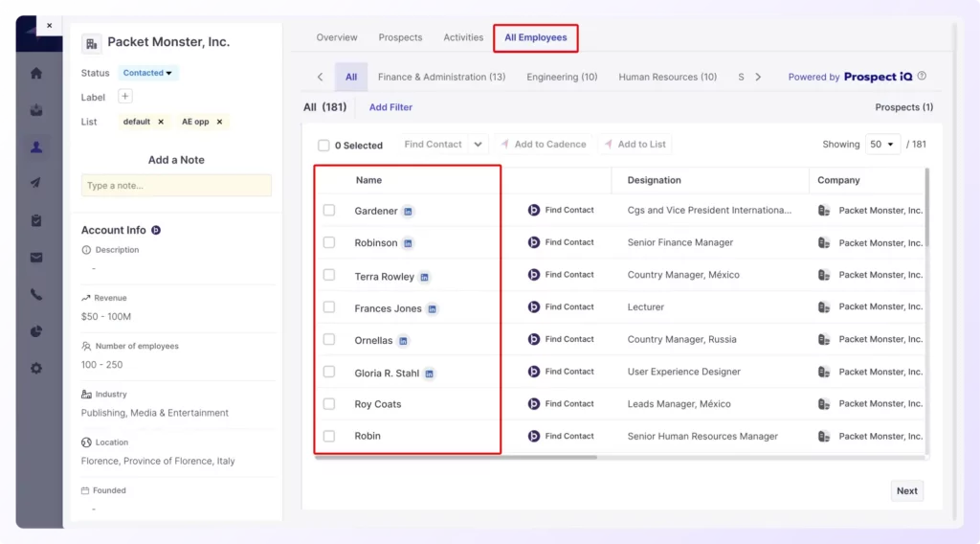Switch to the Activities tab
This screenshot has width=980, height=544.
pyautogui.click(x=463, y=37)
